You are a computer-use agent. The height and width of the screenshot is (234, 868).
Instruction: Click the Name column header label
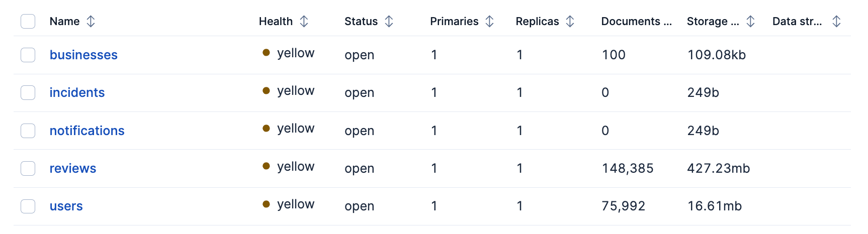tap(64, 21)
